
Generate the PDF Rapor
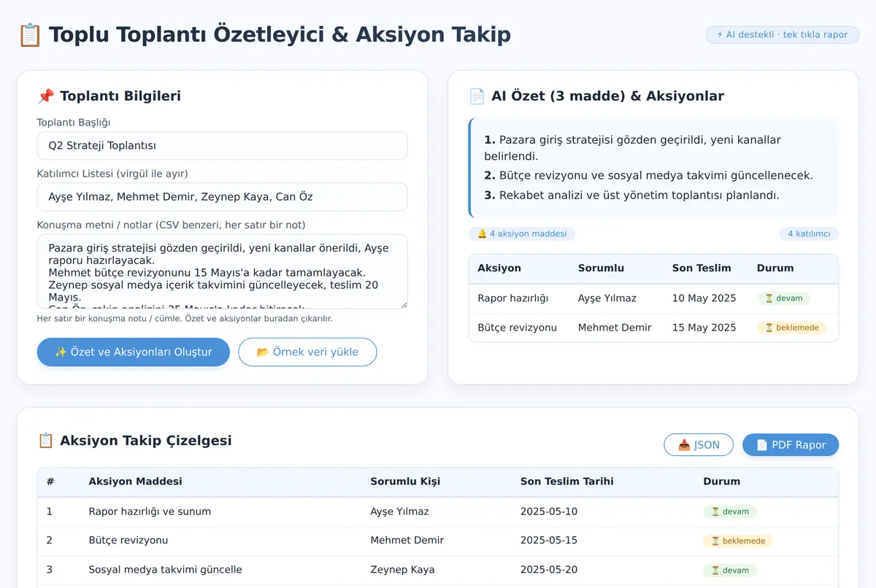(x=791, y=445)
